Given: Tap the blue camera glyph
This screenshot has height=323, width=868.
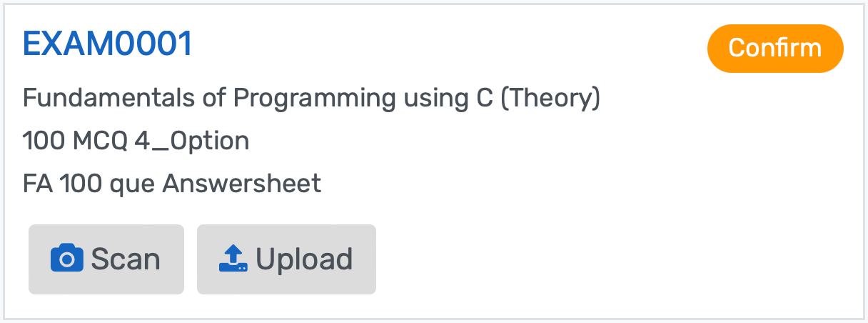Looking at the screenshot, I should click(x=67, y=259).
